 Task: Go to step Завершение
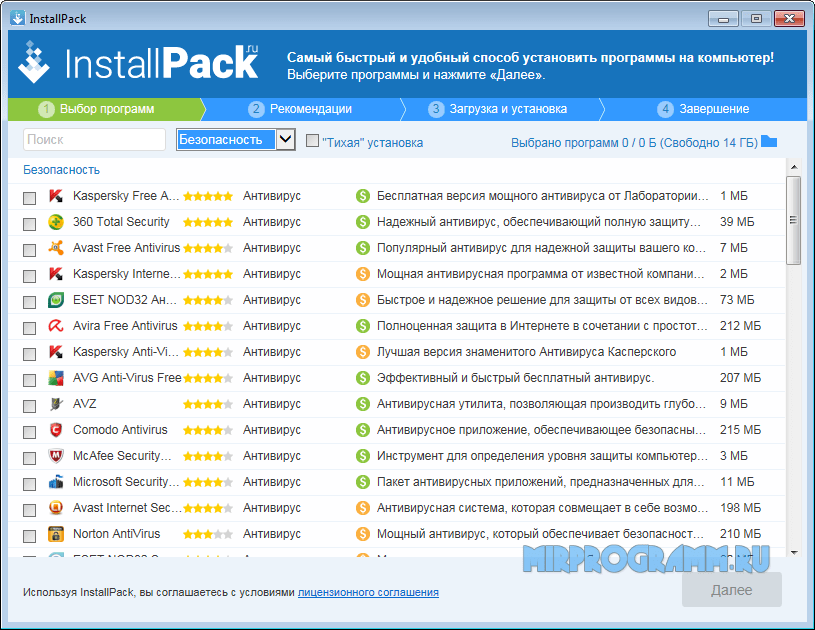pos(704,109)
